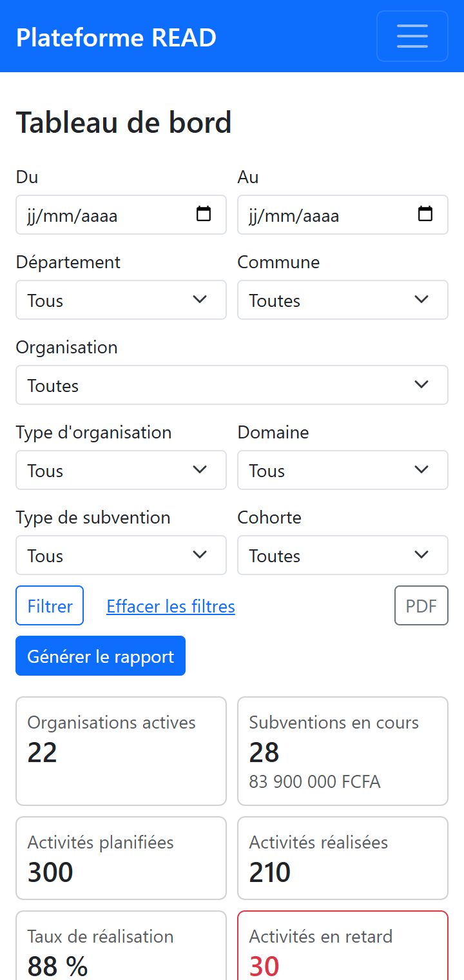The image size is (464, 980).
Task: Open calendar picker in the Du date field
Action: click(x=204, y=214)
